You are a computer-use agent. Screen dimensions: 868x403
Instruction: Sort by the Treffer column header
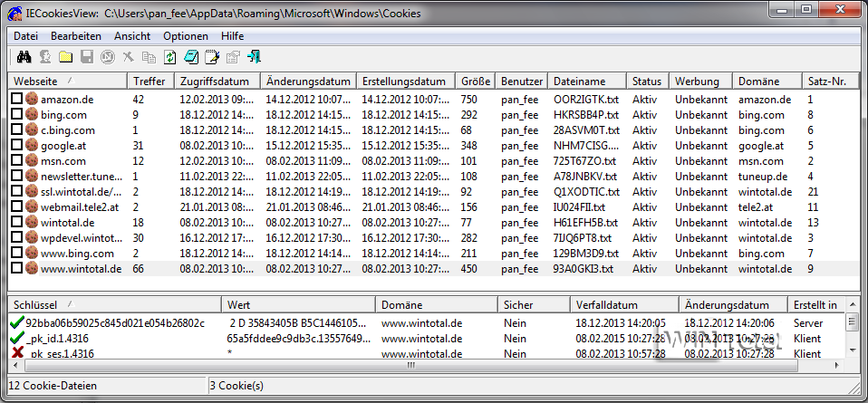[150, 82]
